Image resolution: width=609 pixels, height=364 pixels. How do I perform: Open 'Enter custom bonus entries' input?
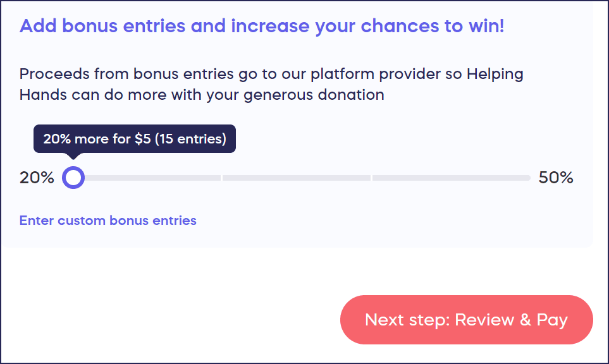(x=108, y=221)
